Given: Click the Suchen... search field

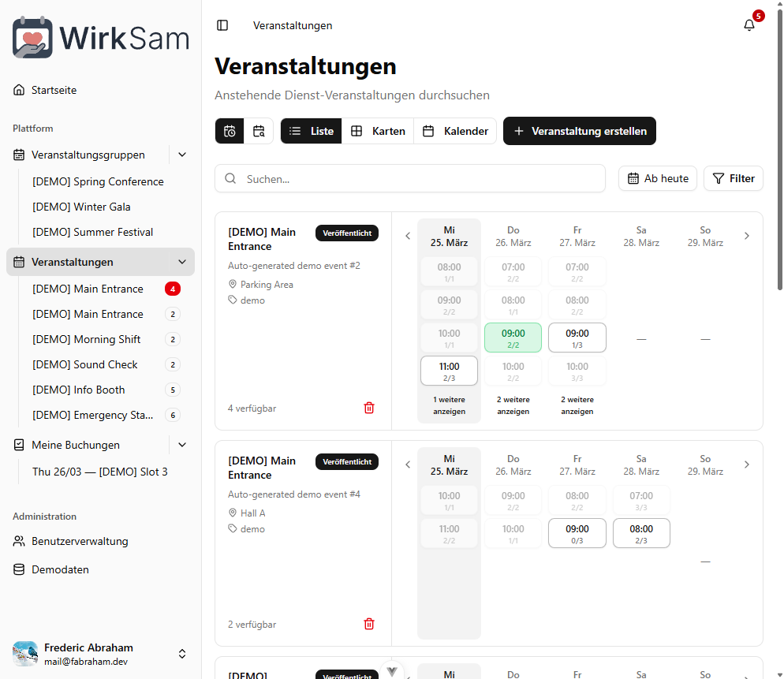Looking at the screenshot, I should pos(410,178).
